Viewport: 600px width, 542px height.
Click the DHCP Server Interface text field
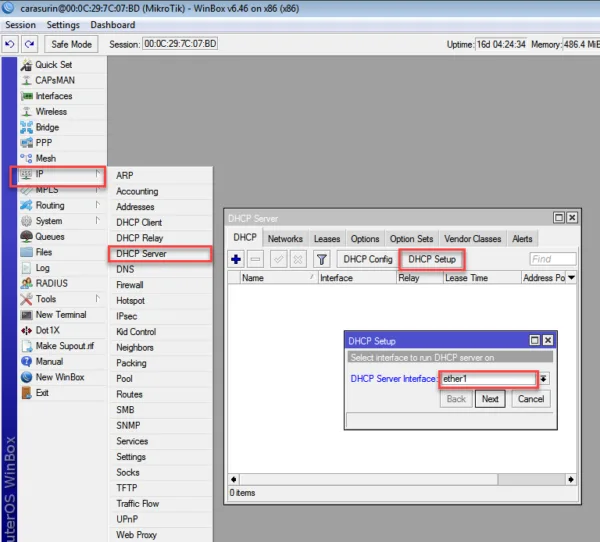click(486, 379)
